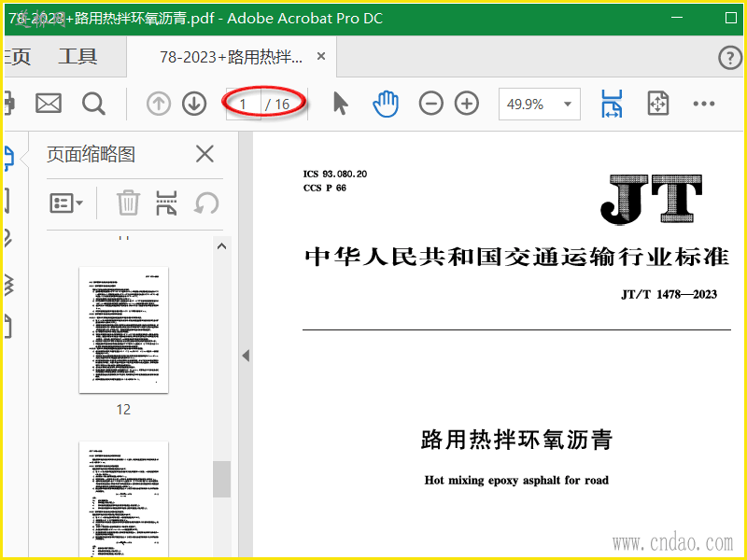Viewport: 747px width, 560px height.
Task: Choose the Selection arrow tool
Action: [340, 104]
